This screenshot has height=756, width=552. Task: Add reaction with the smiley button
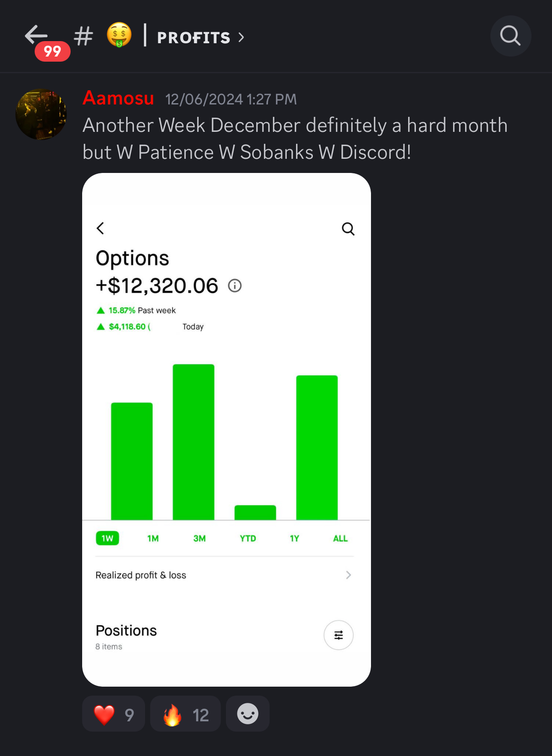[x=248, y=714]
